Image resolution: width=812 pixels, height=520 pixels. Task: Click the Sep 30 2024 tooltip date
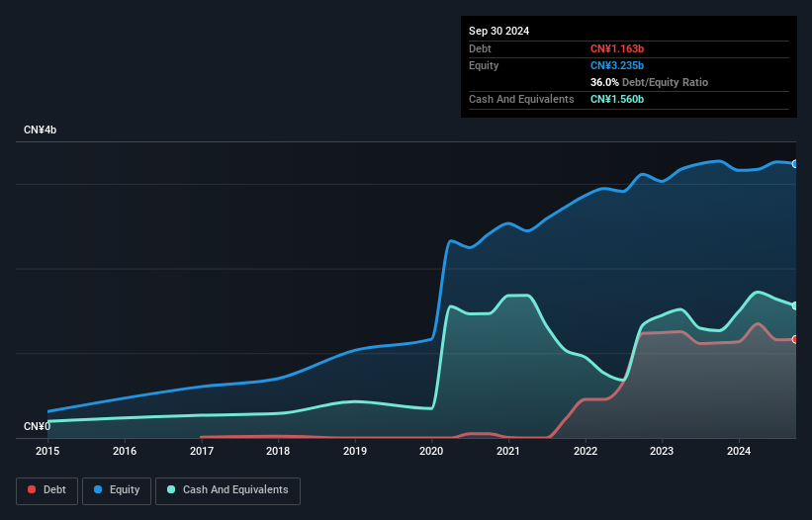[498, 31]
